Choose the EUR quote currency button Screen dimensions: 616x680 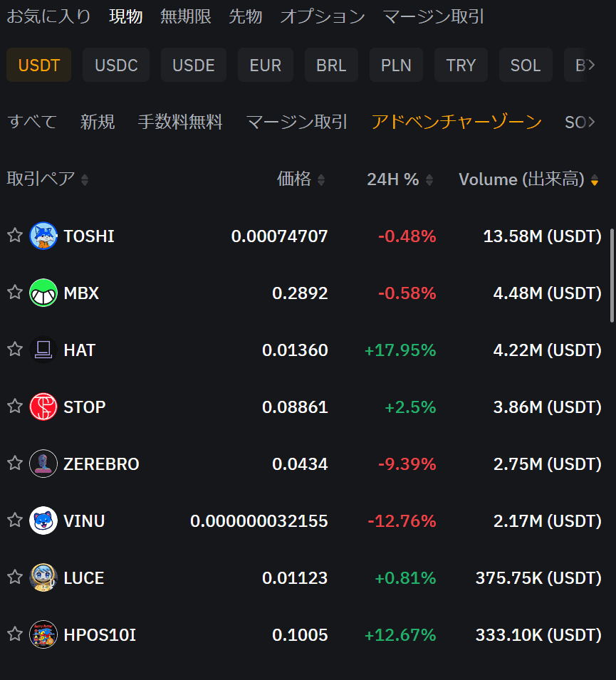[265, 66]
